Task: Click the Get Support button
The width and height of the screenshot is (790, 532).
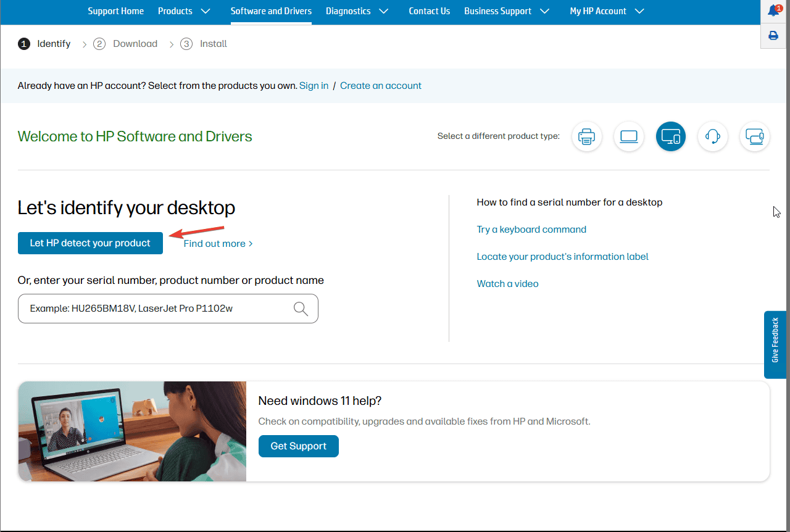Action: pos(299,446)
